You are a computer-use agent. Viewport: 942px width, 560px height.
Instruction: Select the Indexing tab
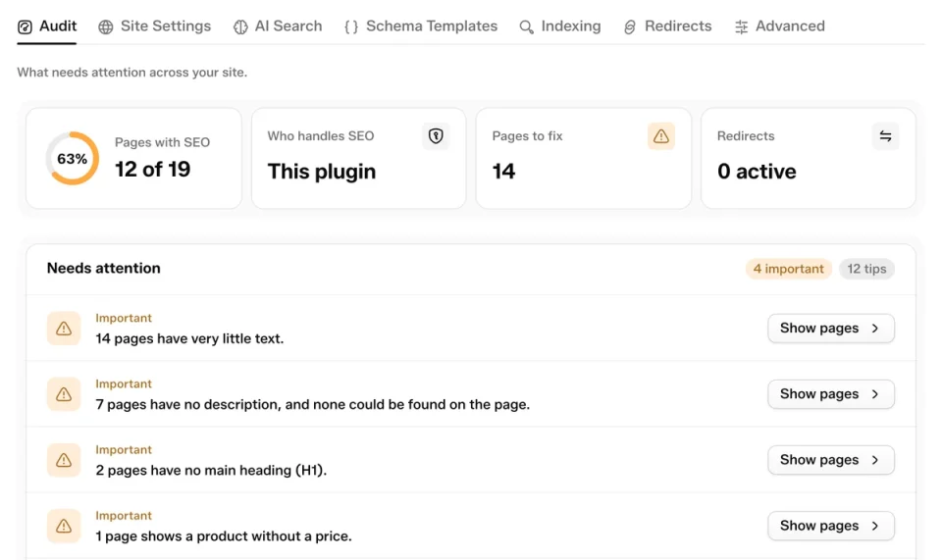(x=560, y=26)
